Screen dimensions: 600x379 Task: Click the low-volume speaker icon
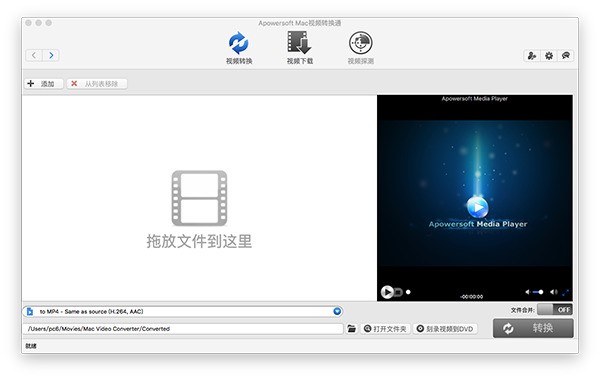click(528, 292)
